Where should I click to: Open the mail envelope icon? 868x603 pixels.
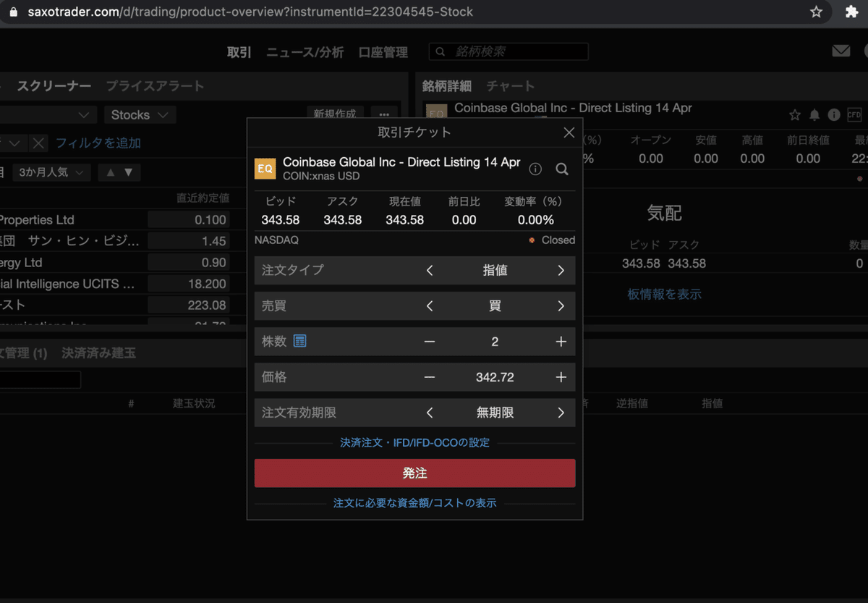[x=841, y=51]
